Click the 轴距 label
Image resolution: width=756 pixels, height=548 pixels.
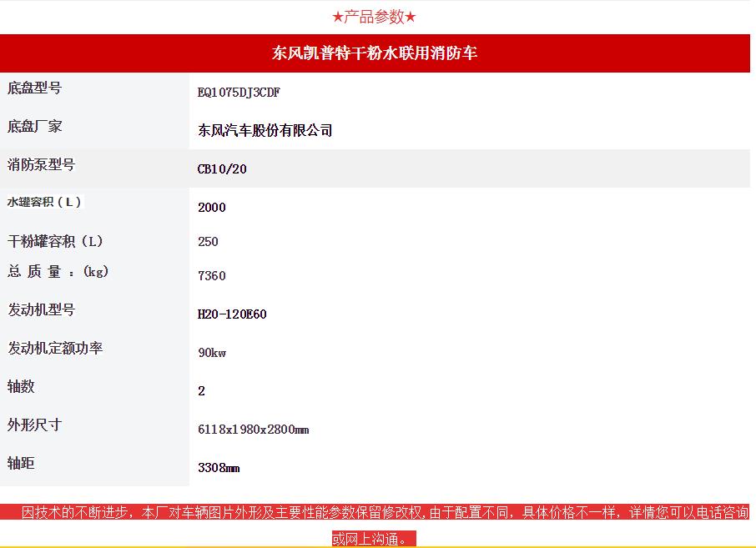[21, 463]
